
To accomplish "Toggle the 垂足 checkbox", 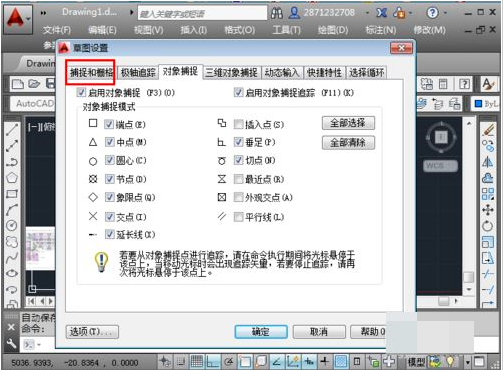I will click(x=238, y=142).
